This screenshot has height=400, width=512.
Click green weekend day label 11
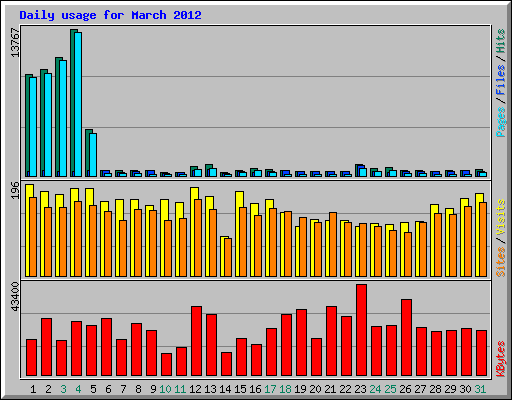click(180, 389)
